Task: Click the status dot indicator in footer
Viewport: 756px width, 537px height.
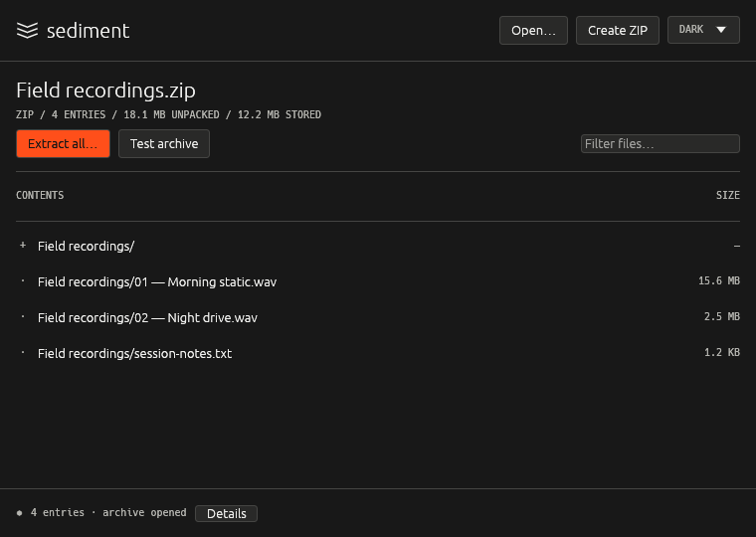Action: point(19,513)
